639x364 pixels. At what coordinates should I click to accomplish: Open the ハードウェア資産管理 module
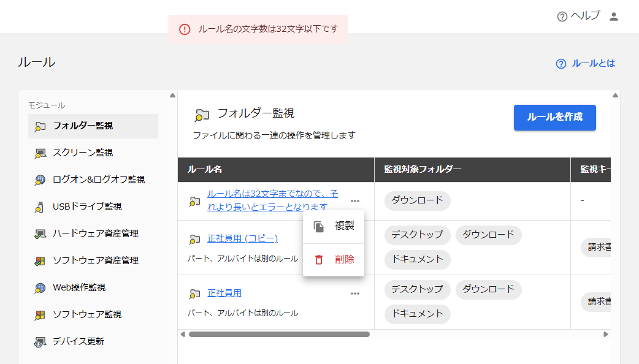coord(93,233)
